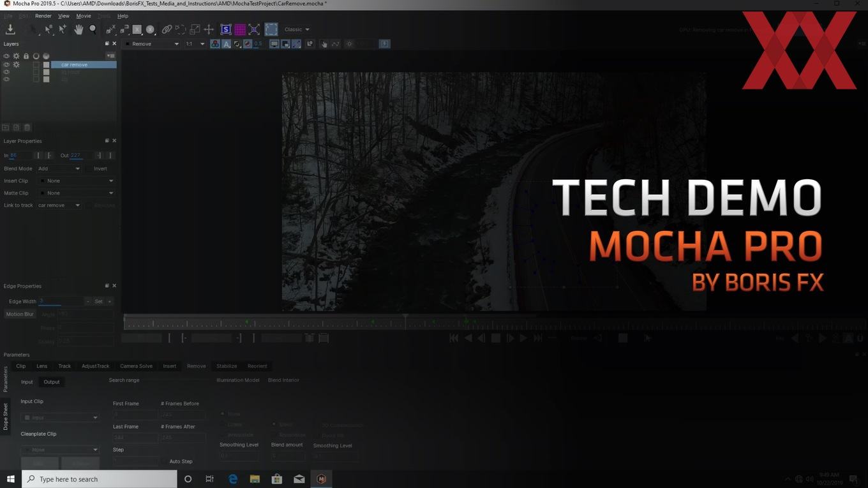Toggle the Alpha channel A icon

(x=226, y=44)
